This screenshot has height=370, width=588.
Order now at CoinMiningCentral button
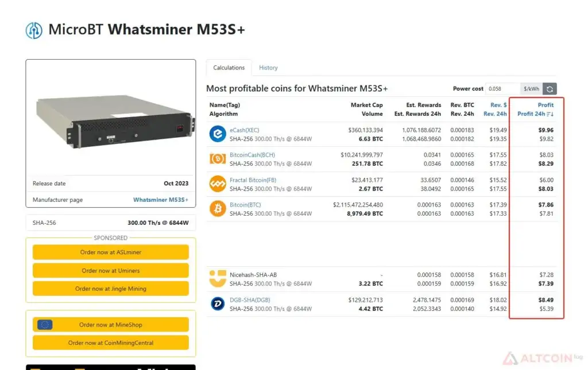click(111, 342)
